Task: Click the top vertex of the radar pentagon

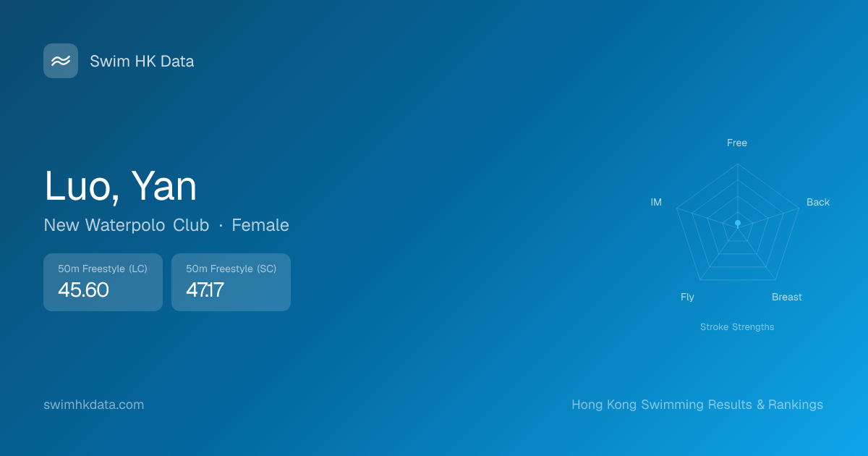Action: click(737, 164)
